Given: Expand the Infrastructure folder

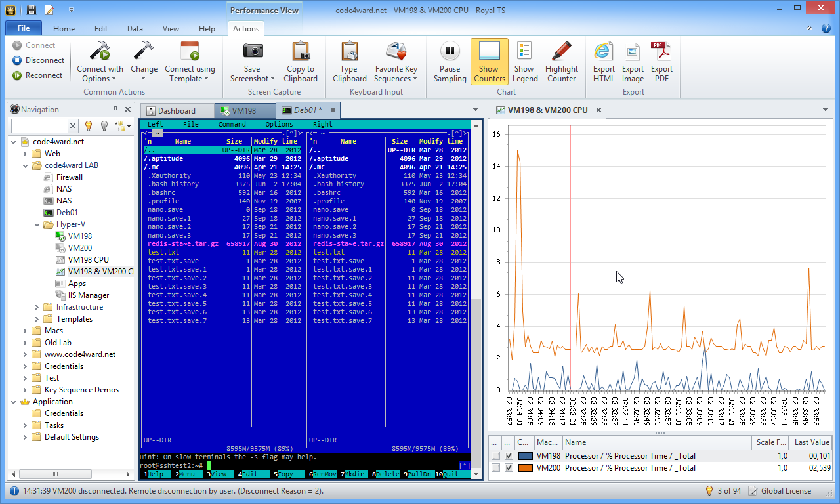Looking at the screenshot, I should [37, 307].
